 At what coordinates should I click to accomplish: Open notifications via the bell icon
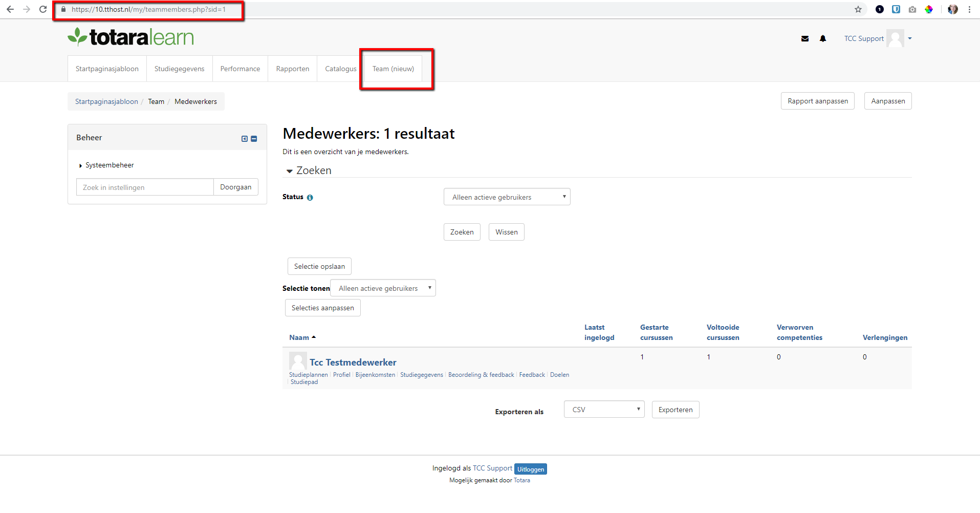point(823,38)
